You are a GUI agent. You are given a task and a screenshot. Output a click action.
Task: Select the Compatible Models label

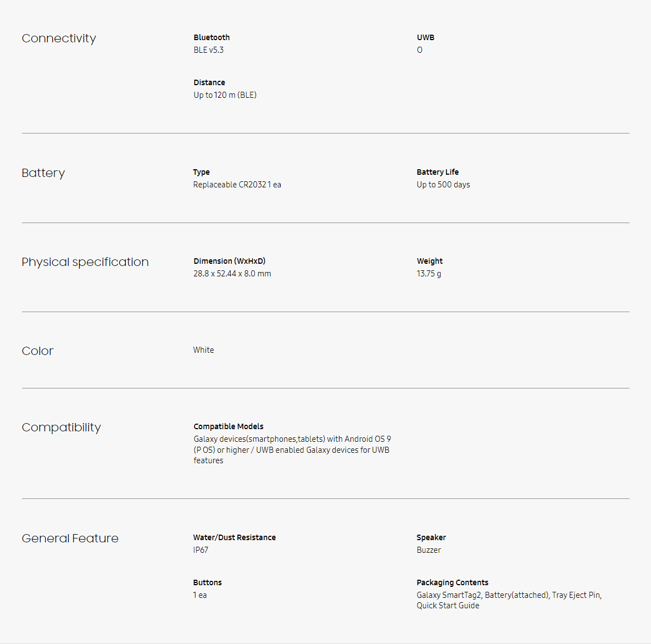(x=229, y=426)
